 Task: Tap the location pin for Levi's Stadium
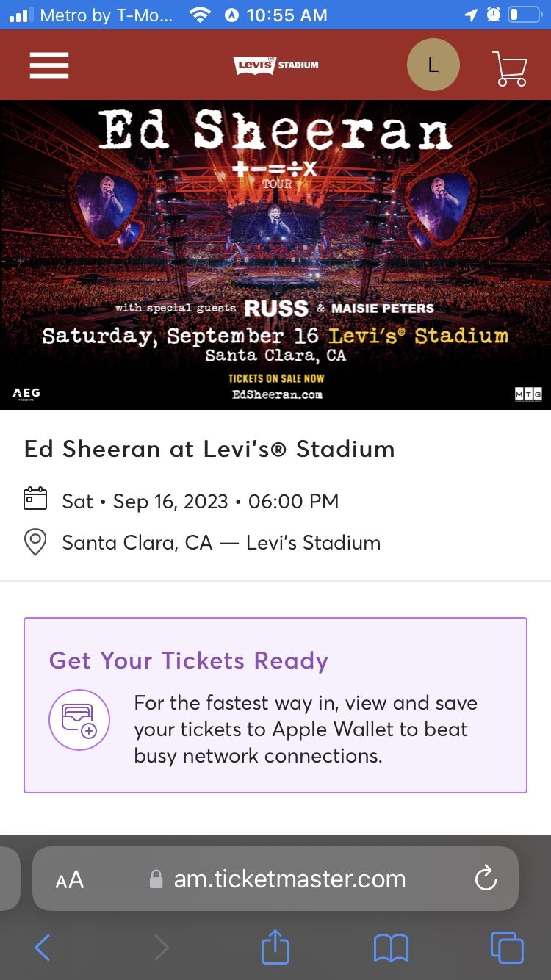tap(35, 542)
